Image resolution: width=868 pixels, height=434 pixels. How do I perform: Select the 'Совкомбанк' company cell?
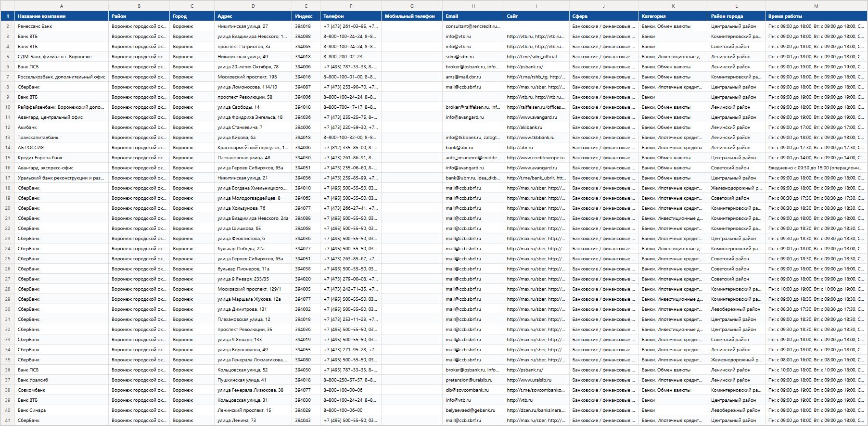point(62,390)
